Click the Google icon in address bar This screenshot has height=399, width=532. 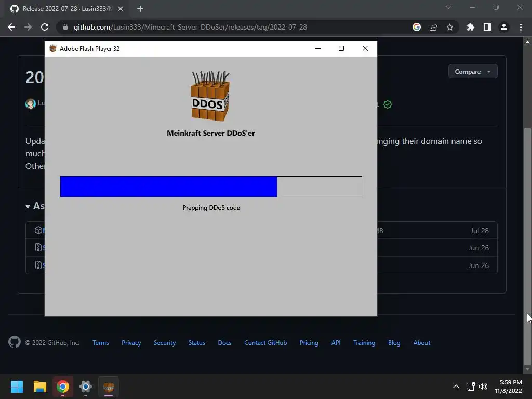(417, 27)
